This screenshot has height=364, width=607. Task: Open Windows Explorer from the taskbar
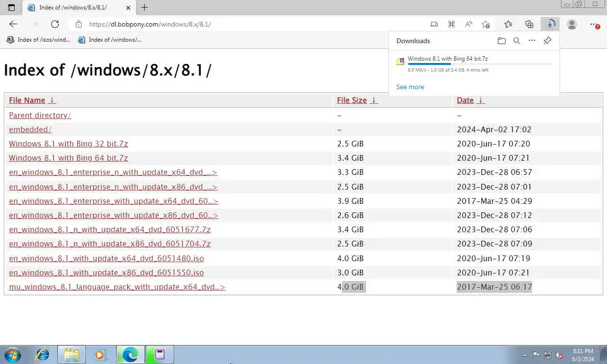tap(72, 355)
